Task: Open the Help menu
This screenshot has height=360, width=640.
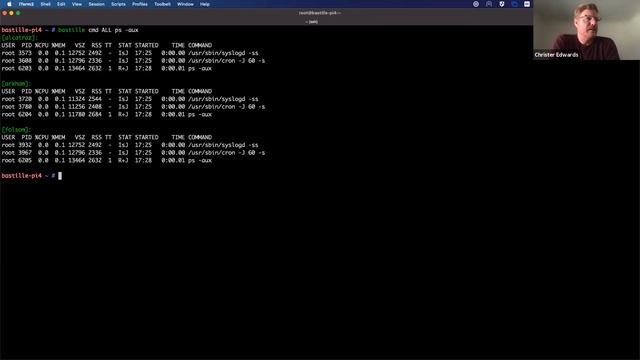Action: click(205, 4)
